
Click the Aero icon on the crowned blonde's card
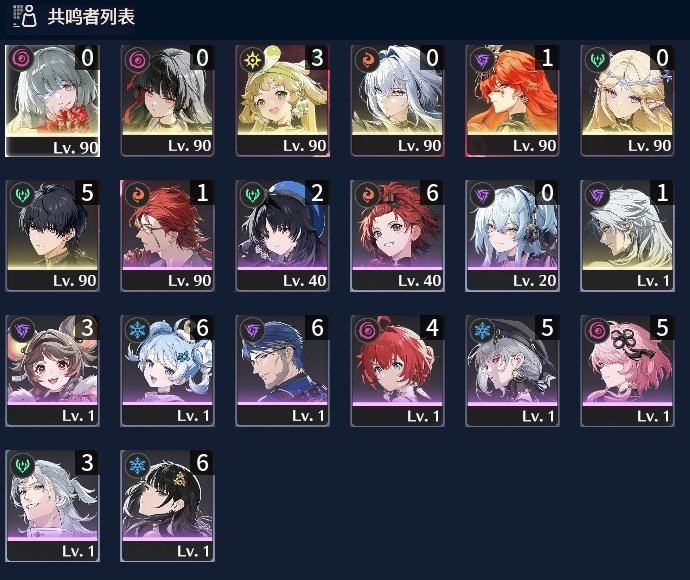(597, 59)
